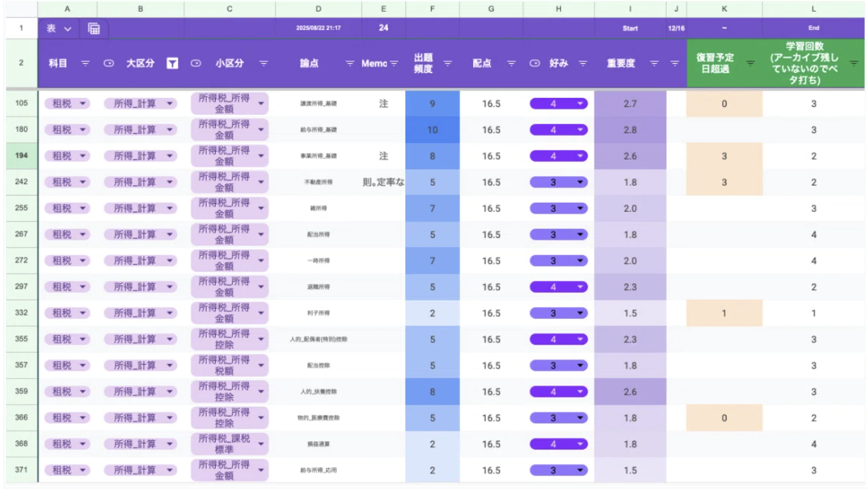Open filter menu for 復習予定日超過 column
This screenshot has height=490, width=868.
[751, 63]
